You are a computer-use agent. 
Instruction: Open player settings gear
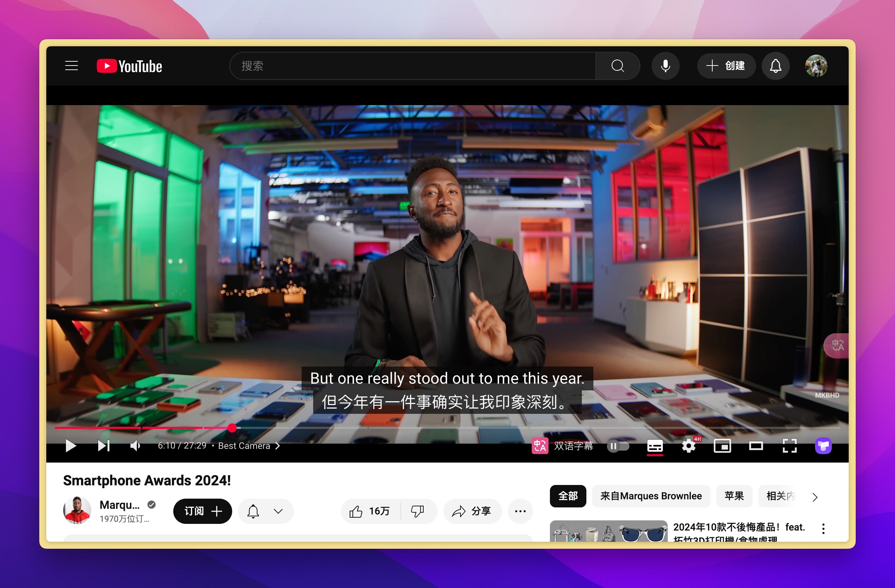tap(688, 446)
